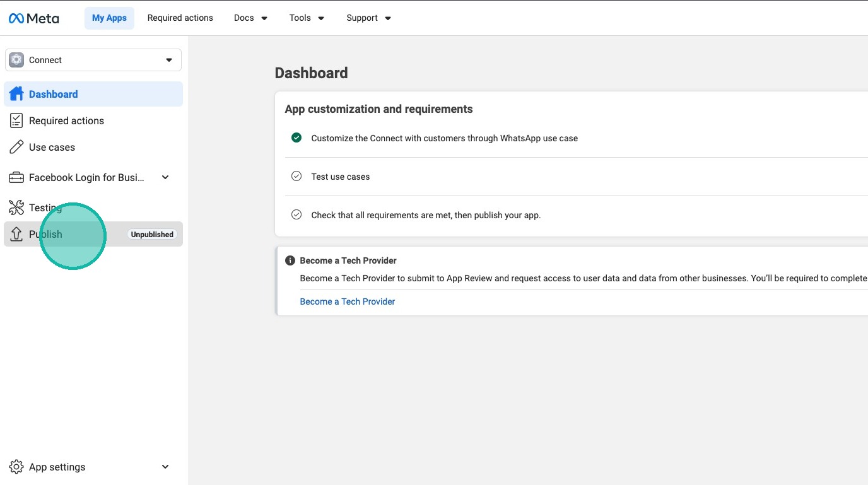Click the Publish upload icon
Image resolution: width=868 pixels, height=485 pixels.
tap(16, 234)
